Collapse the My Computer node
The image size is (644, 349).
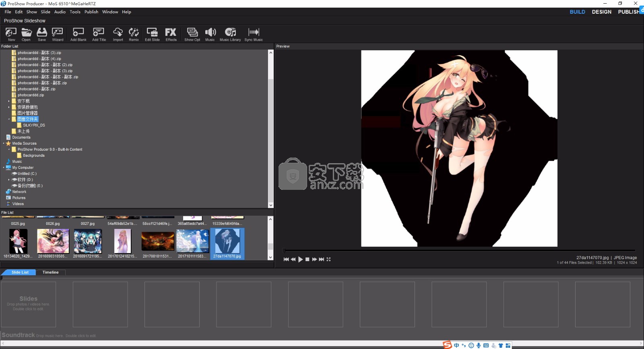click(4, 168)
